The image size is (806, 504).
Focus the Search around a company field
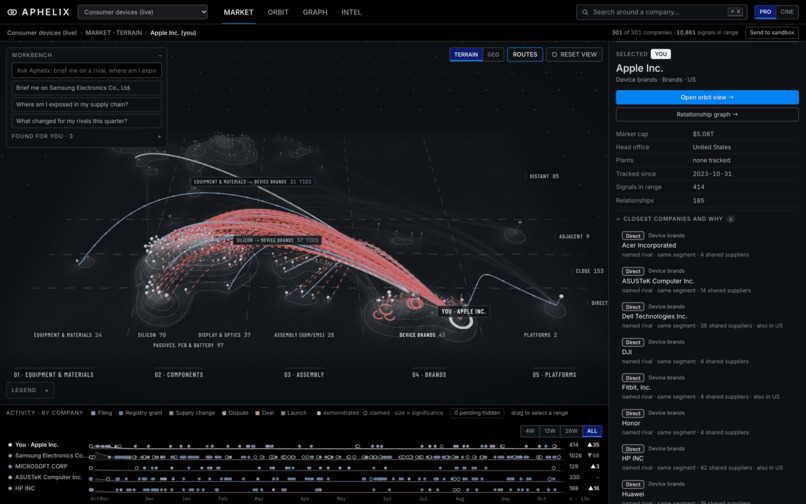point(661,12)
